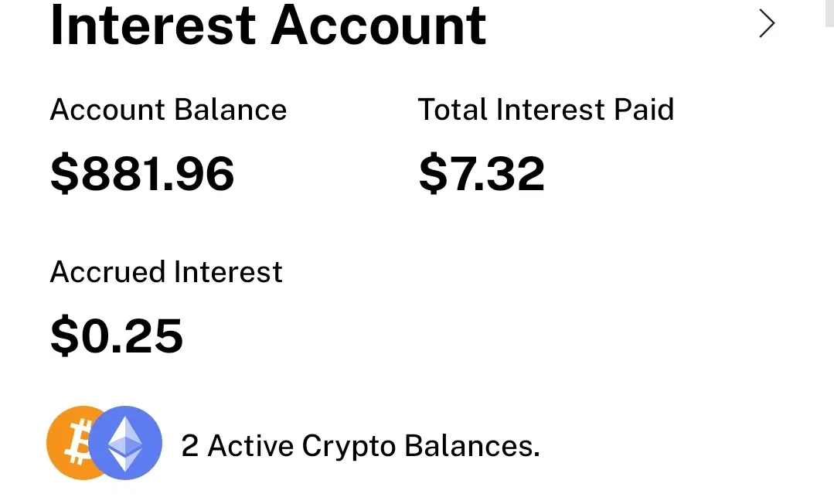Screen dimensions: 834x504
Task: Click the word "Accrued" above $0.25
Action: (108, 272)
